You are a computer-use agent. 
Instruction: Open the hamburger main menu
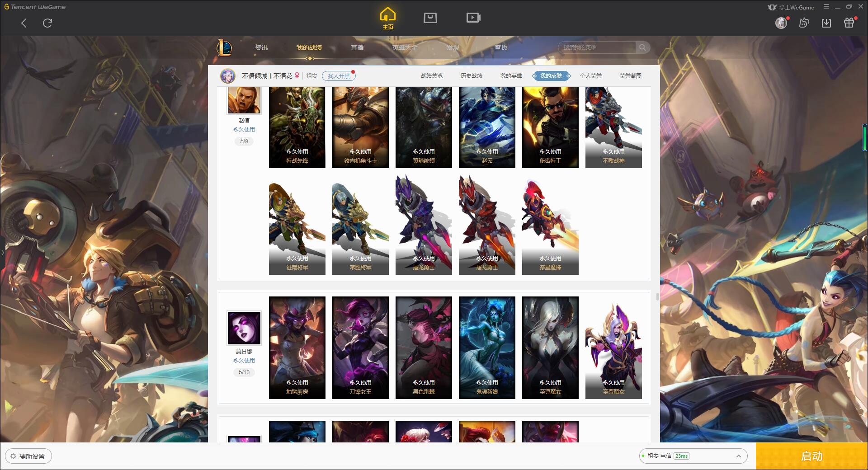click(x=826, y=7)
